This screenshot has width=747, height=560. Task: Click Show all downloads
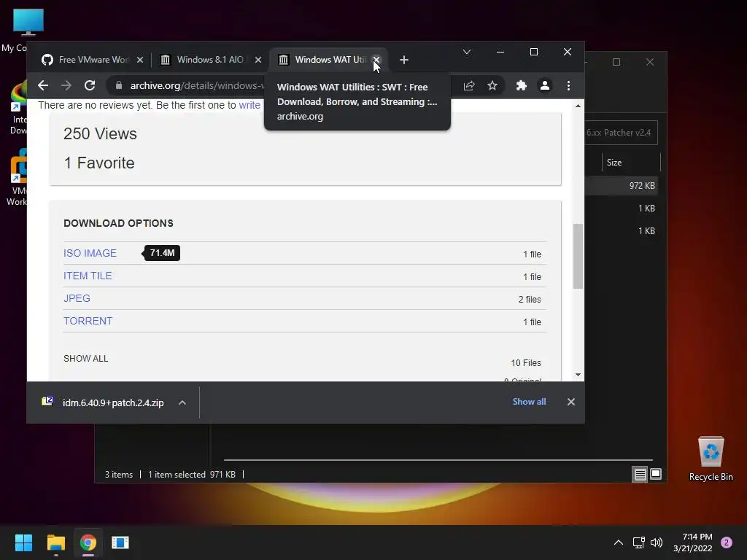[x=530, y=402]
